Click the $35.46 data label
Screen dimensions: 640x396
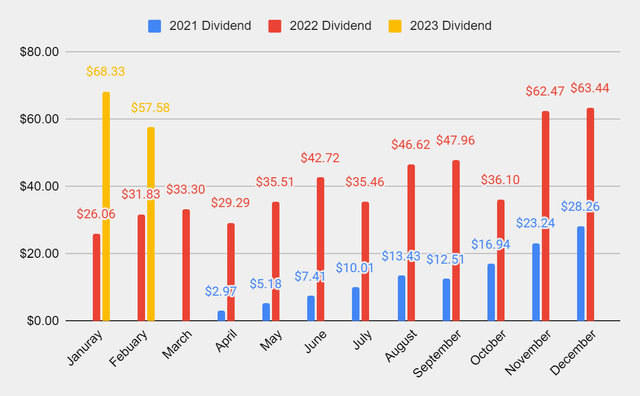click(365, 182)
